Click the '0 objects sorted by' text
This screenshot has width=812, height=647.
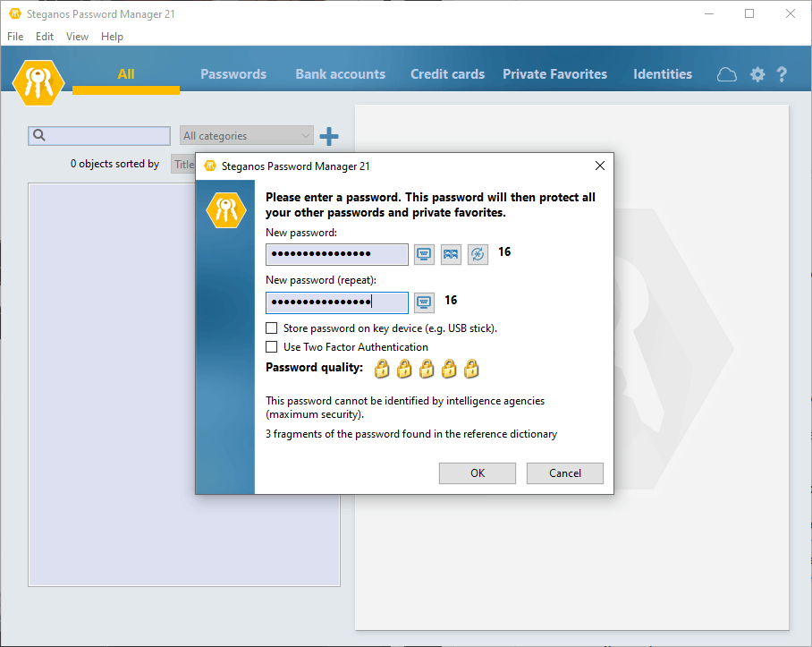(115, 164)
